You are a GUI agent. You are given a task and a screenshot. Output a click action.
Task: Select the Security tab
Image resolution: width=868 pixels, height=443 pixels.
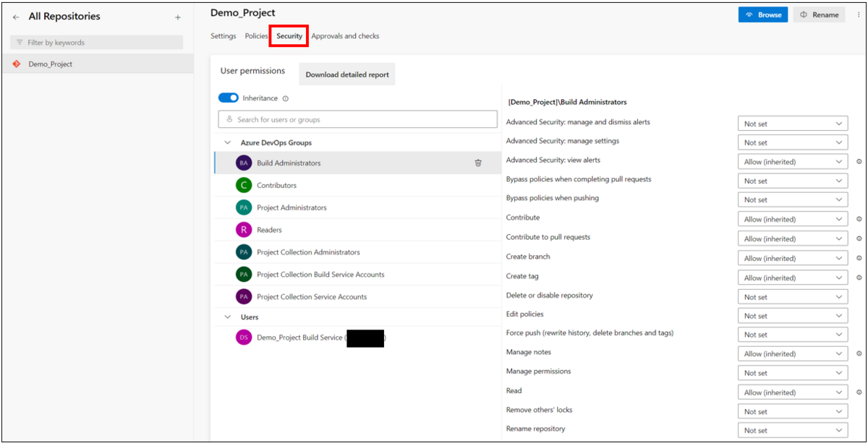coord(289,36)
